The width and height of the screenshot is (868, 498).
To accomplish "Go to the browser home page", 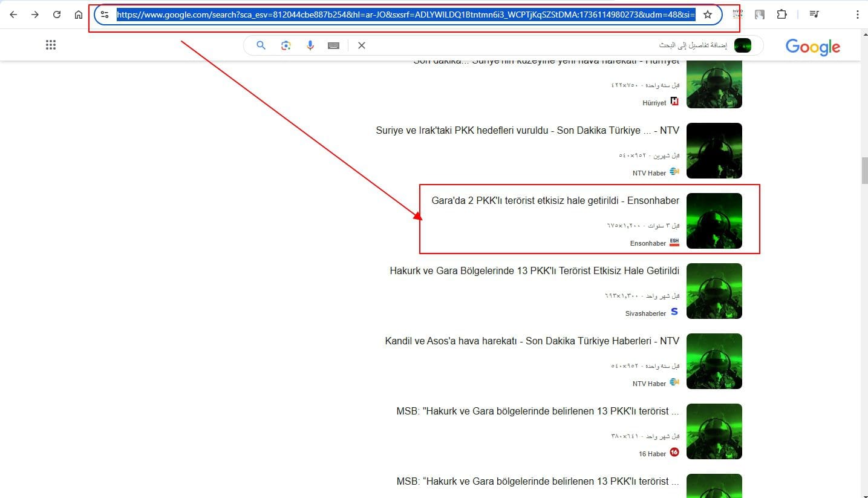I will click(x=79, y=15).
